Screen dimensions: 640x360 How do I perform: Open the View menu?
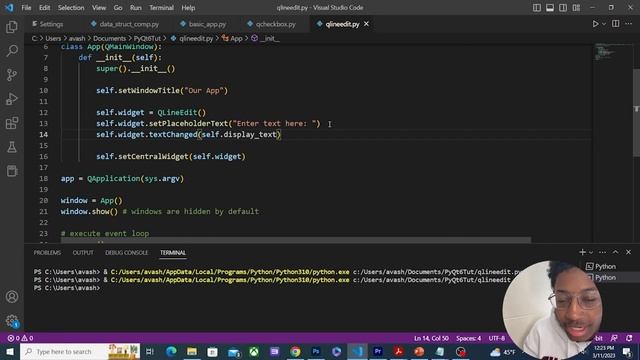(99, 8)
